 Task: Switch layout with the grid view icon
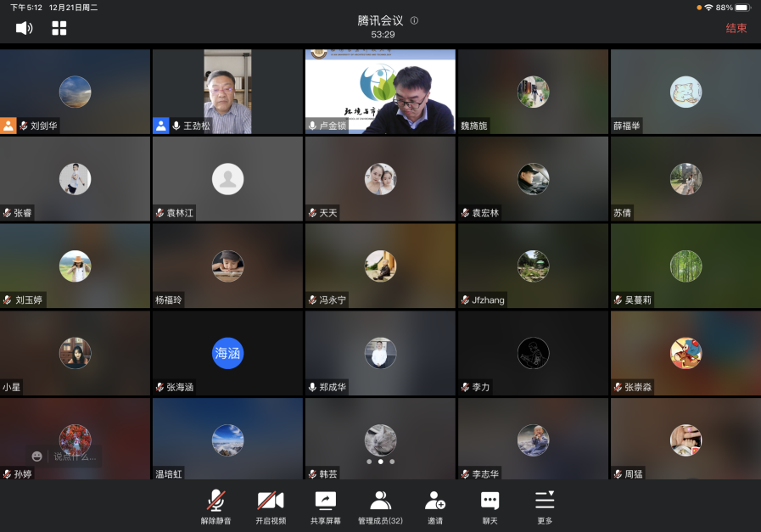tap(59, 28)
